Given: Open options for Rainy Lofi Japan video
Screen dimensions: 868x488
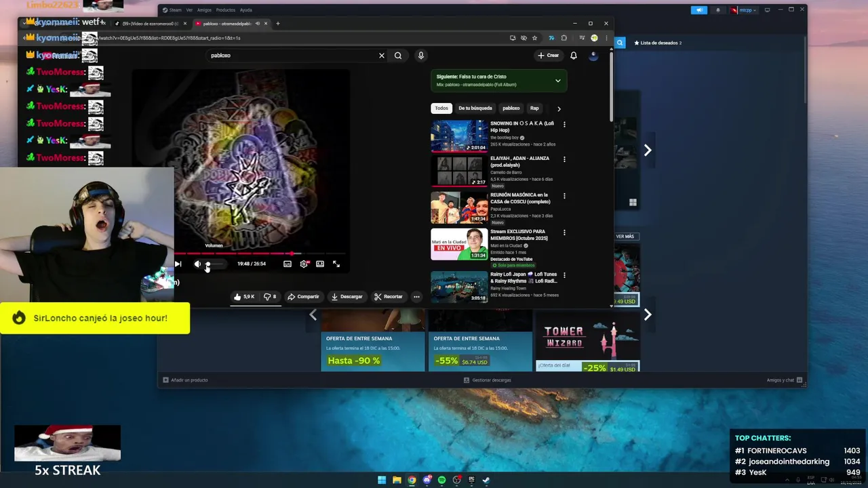Looking at the screenshot, I should pyautogui.click(x=564, y=275).
